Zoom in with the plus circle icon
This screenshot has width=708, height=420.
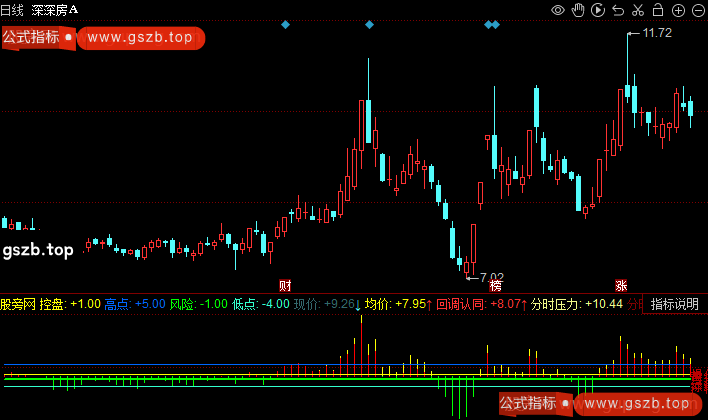coord(677,10)
